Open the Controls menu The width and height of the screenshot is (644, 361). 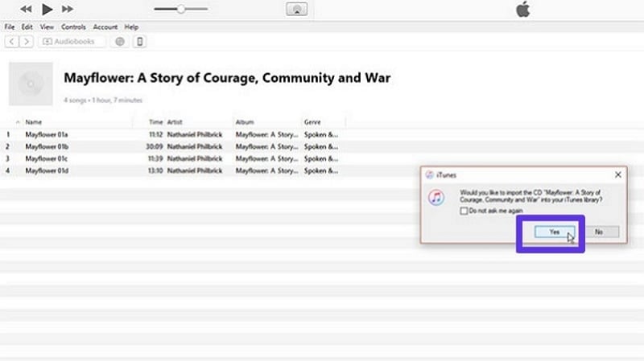pos(73,27)
